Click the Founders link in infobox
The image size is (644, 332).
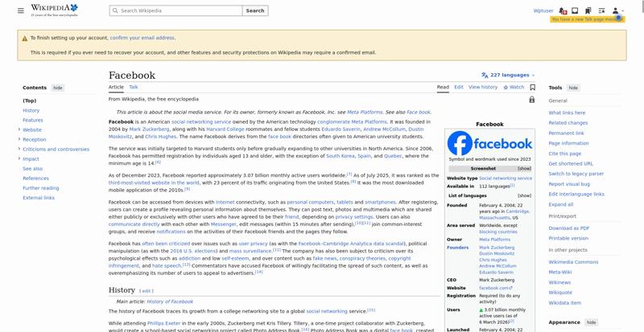457,248
